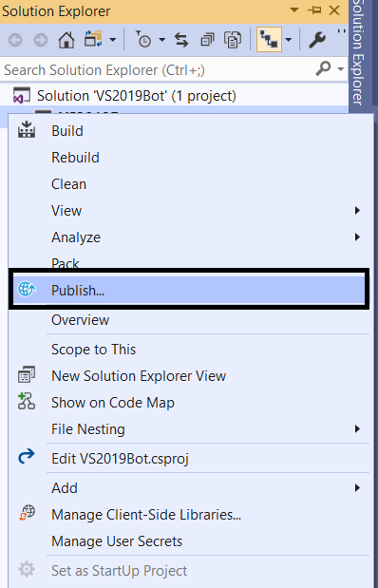Click the Collapse All icon in toolbar

point(207,39)
